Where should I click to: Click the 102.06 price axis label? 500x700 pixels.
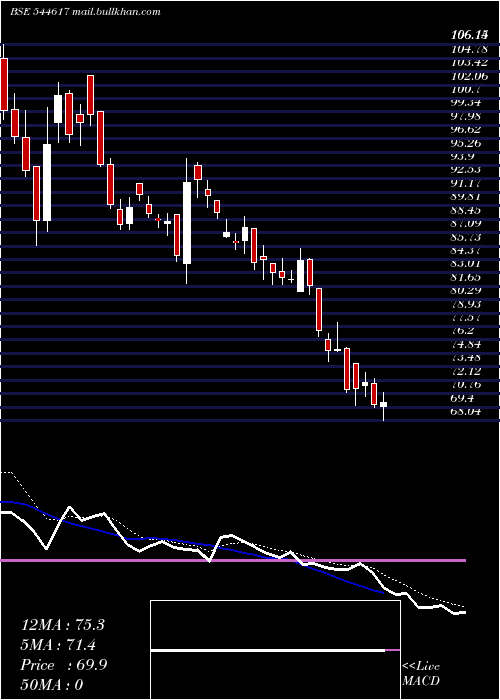pos(469,76)
